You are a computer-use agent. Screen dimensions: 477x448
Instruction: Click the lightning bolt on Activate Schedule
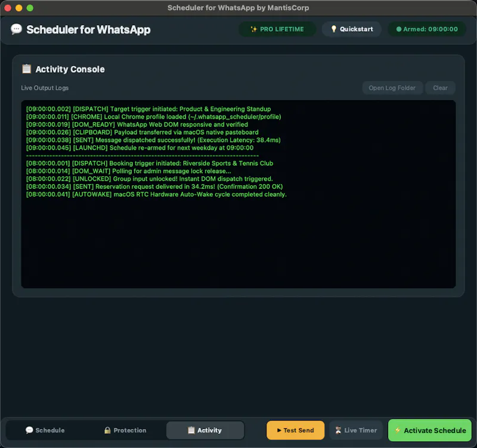[x=398, y=430]
